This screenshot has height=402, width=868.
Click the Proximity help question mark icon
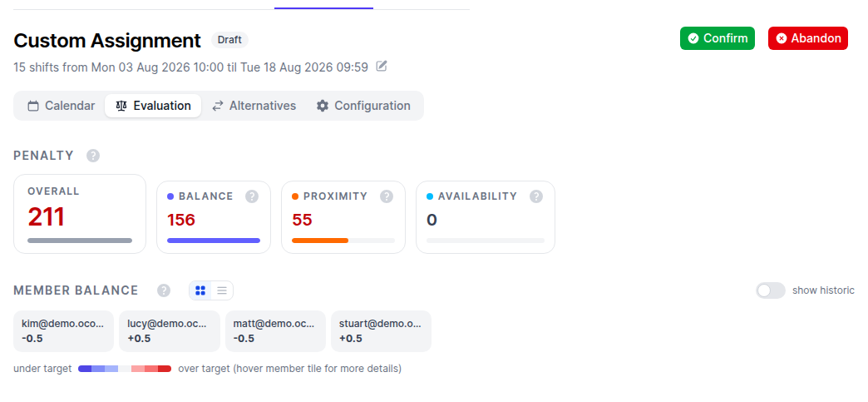click(387, 196)
